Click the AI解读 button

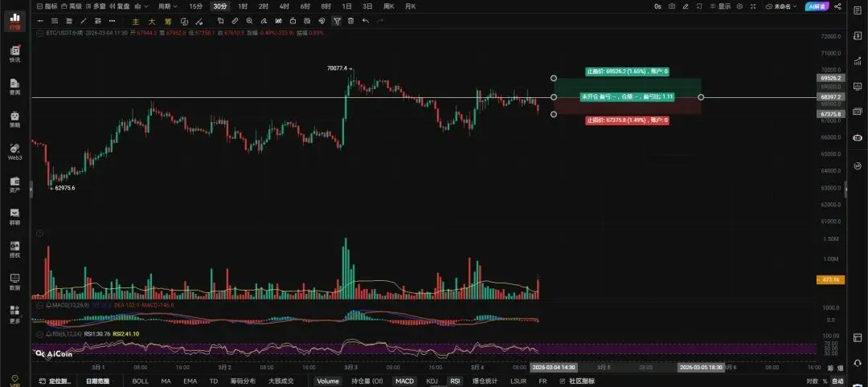tap(817, 6)
